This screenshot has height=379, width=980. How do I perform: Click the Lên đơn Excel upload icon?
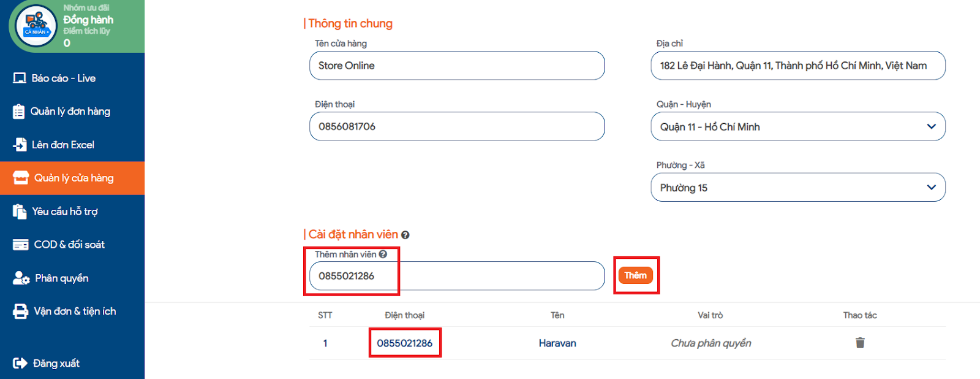[20, 145]
